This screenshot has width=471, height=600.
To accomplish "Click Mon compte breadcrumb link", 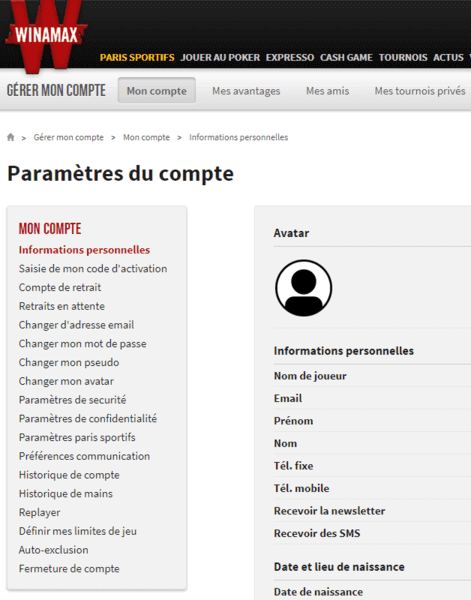I will click(x=146, y=137).
